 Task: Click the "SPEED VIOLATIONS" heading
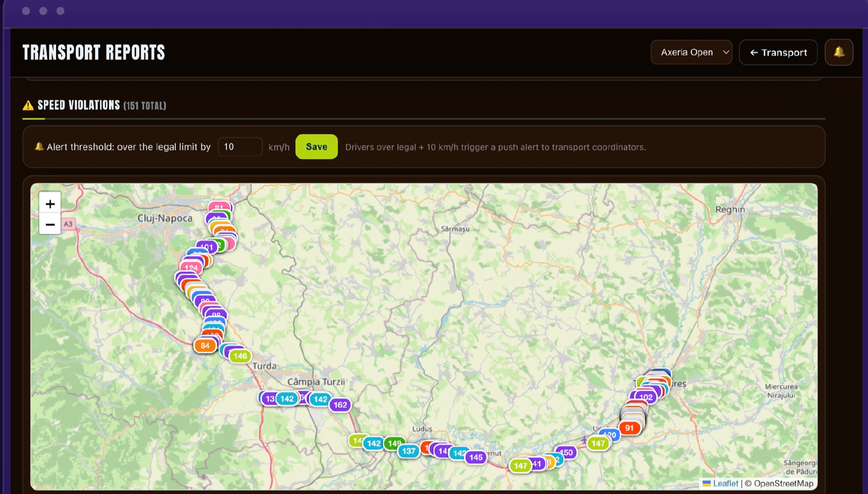point(79,105)
